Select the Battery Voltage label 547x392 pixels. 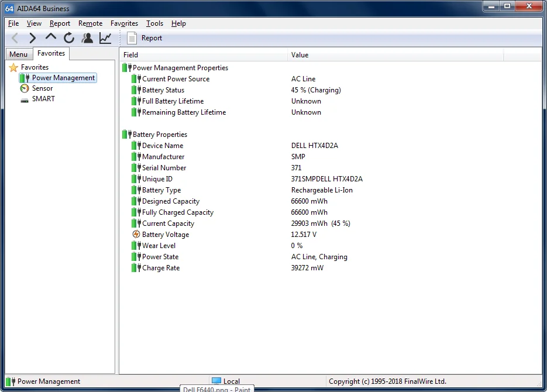point(166,235)
